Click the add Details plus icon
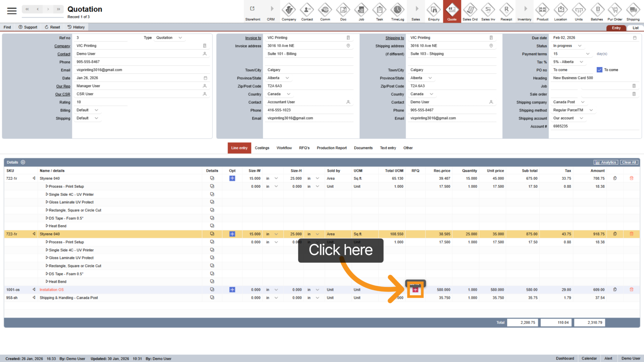Image resolution: width=644 pixels, height=362 pixels. point(23,162)
